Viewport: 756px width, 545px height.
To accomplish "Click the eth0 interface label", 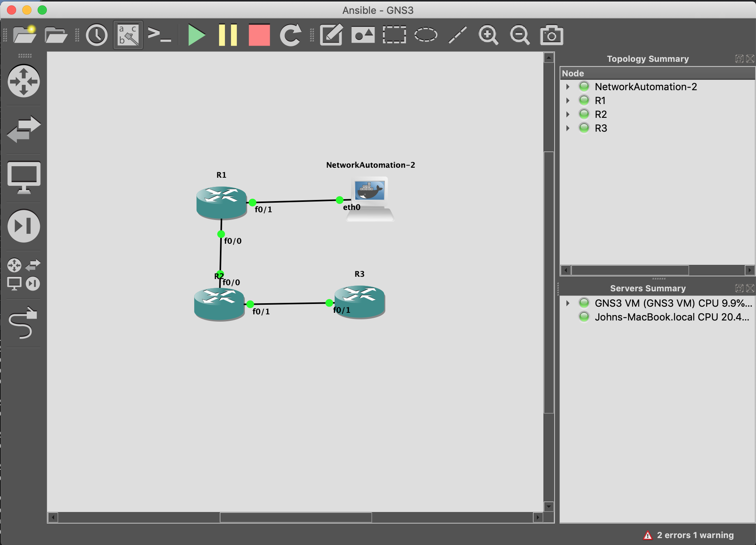I will tap(352, 207).
